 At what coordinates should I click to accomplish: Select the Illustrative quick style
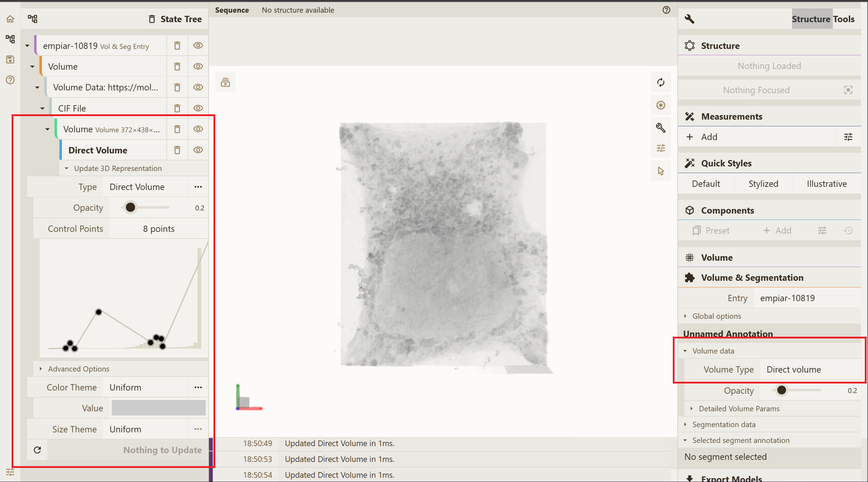click(x=826, y=184)
